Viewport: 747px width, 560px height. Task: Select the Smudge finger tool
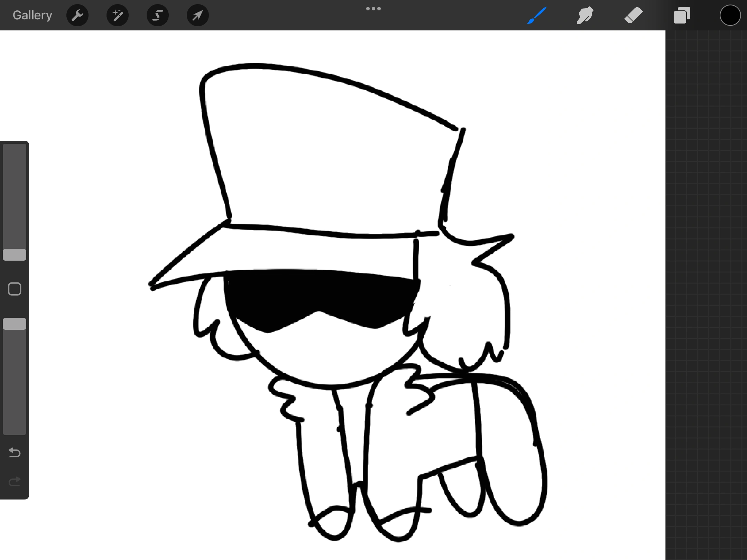(585, 15)
